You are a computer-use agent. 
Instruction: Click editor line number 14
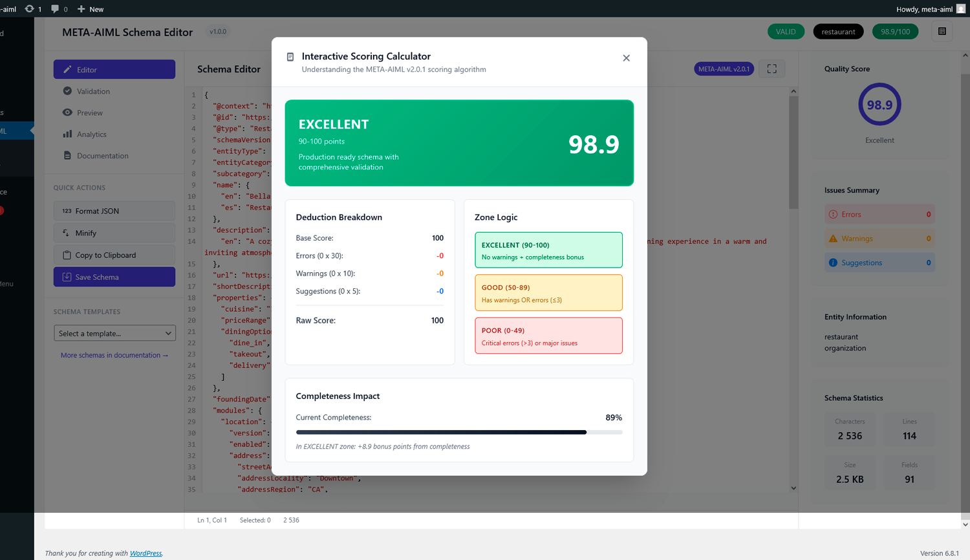191,241
